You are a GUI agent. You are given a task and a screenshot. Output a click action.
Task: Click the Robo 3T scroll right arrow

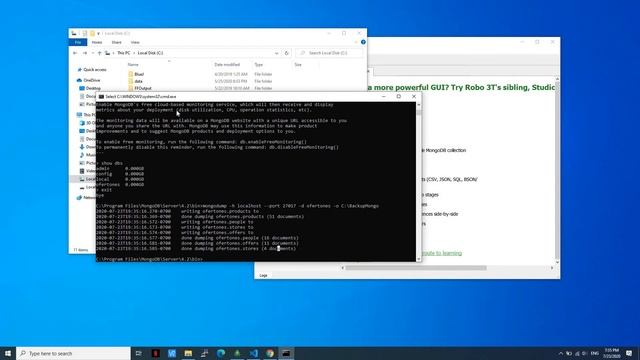coord(552,268)
